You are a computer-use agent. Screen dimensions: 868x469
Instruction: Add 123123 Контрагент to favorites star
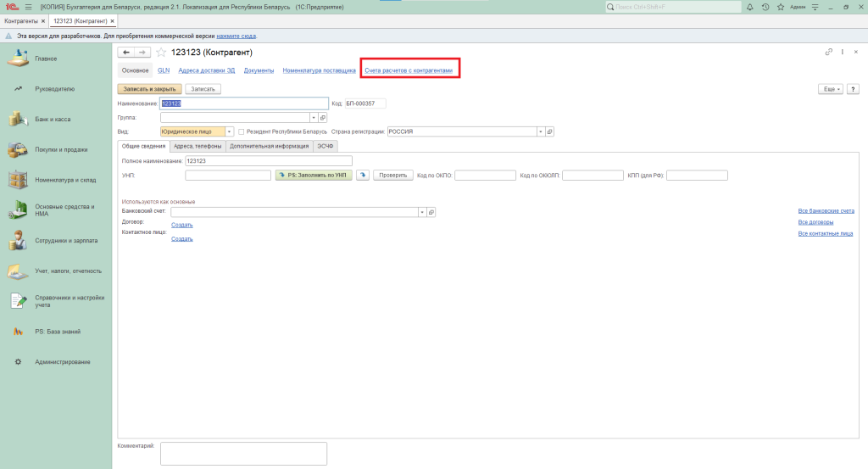tap(161, 53)
